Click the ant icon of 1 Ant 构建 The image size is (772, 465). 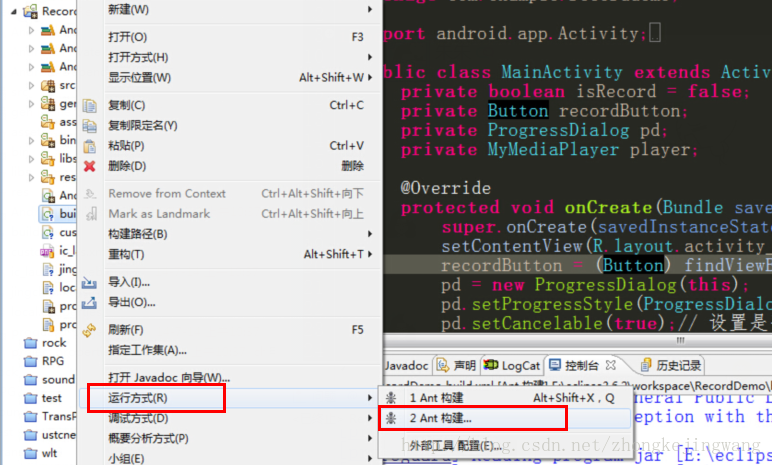391,398
